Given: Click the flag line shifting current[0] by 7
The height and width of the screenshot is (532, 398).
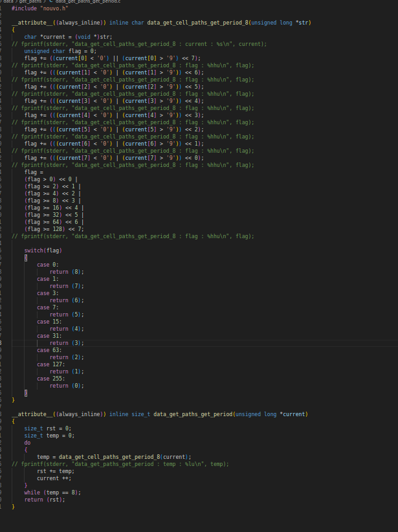Looking at the screenshot, I should tap(113, 58).
